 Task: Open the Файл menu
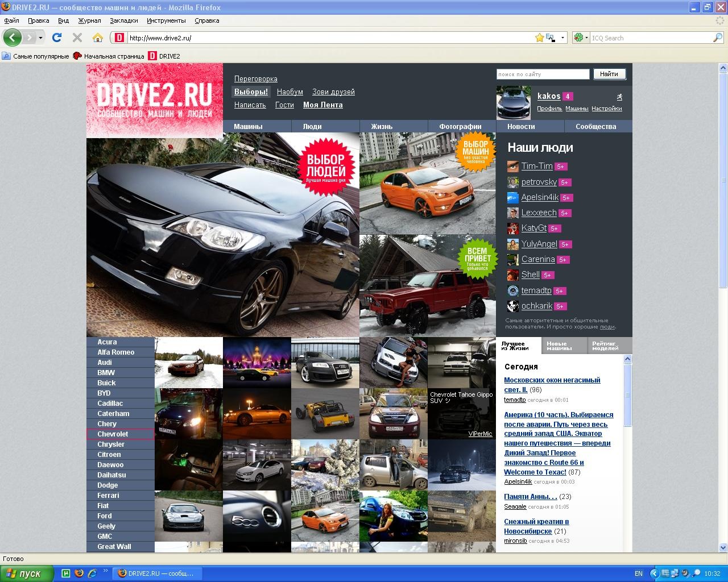tap(11, 20)
